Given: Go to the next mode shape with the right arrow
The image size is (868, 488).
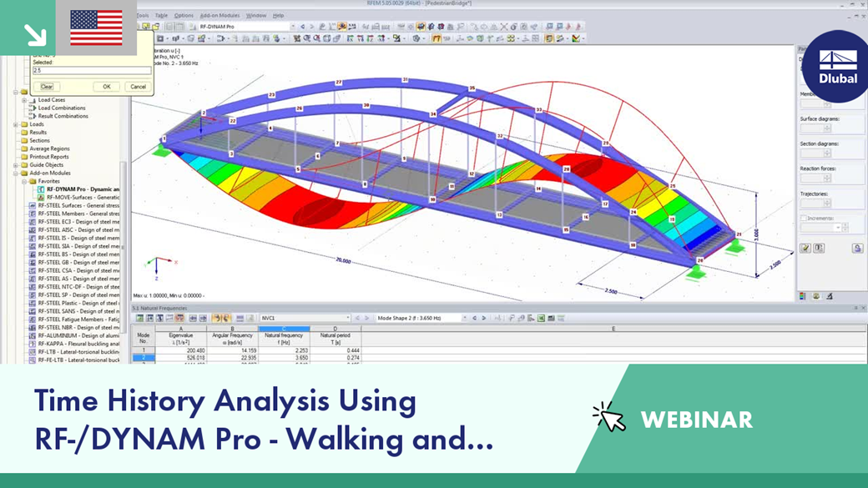Looking at the screenshot, I should point(484,318).
